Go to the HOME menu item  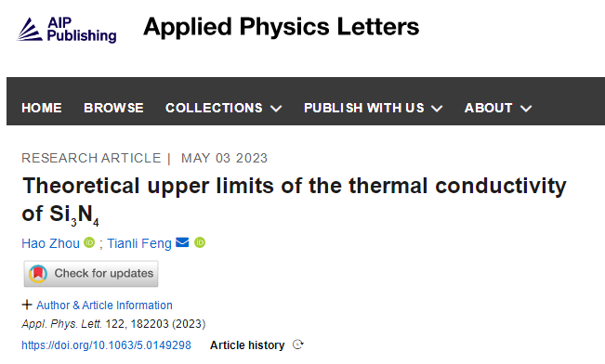pos(42,108)
